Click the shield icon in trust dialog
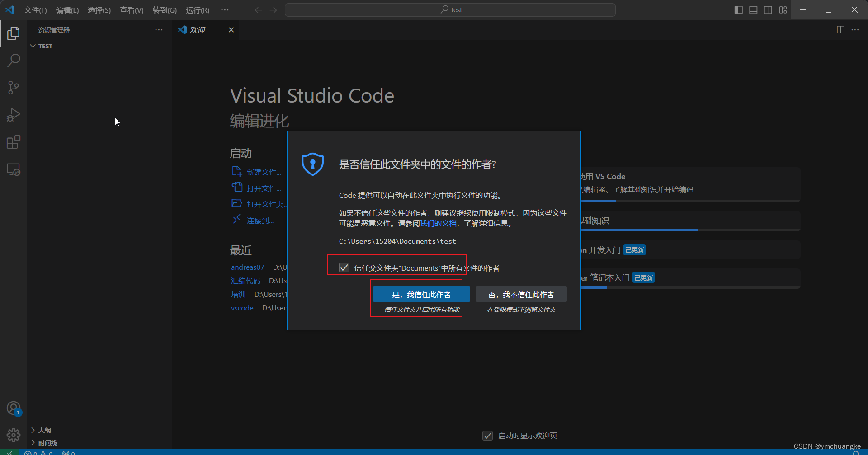The image size is (868, 455). tap(313, 164)
